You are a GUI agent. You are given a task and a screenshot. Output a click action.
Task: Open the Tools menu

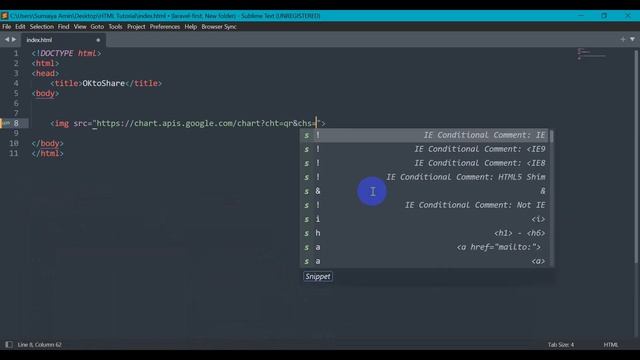[116, 27]
